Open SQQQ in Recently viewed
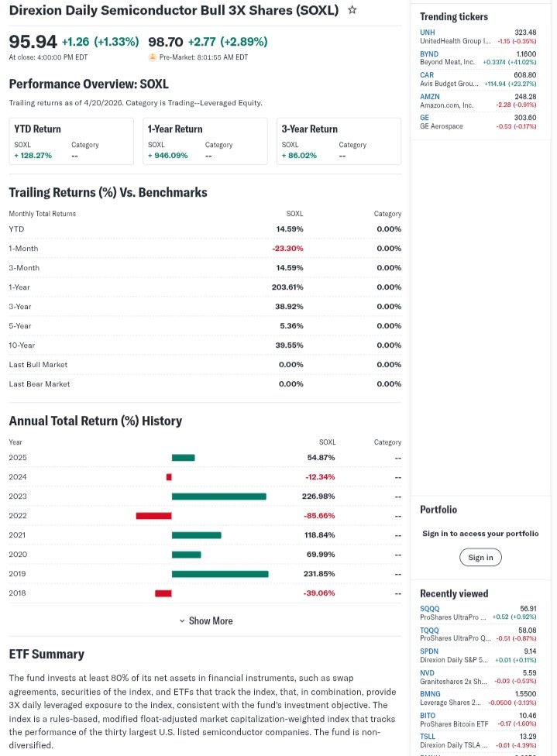This screenshot has height=756, width=557. [429, 609]
